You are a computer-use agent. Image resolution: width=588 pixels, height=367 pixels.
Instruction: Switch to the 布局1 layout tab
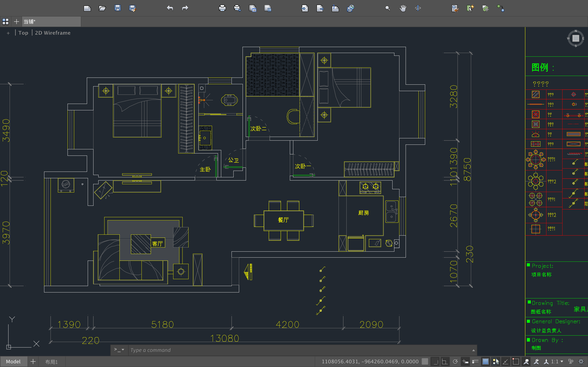pos(51,362)
